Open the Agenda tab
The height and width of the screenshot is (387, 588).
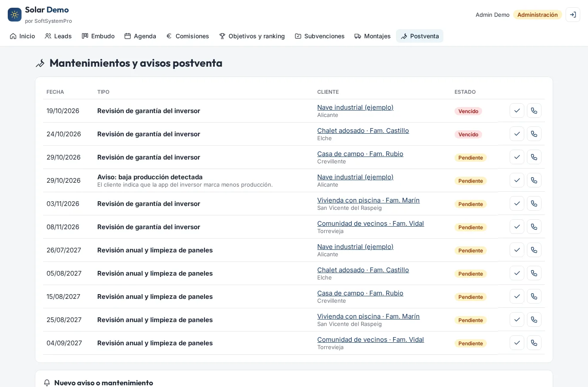click(x=140, y=36)
